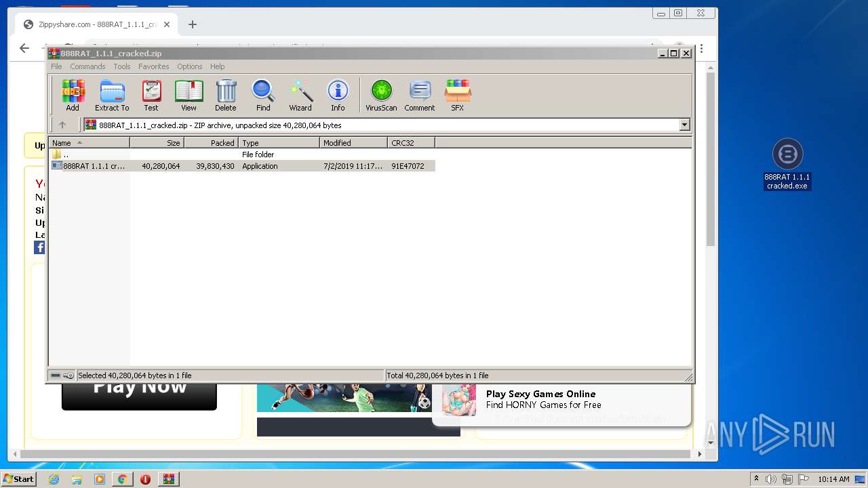Open the Tools menu

122,66
